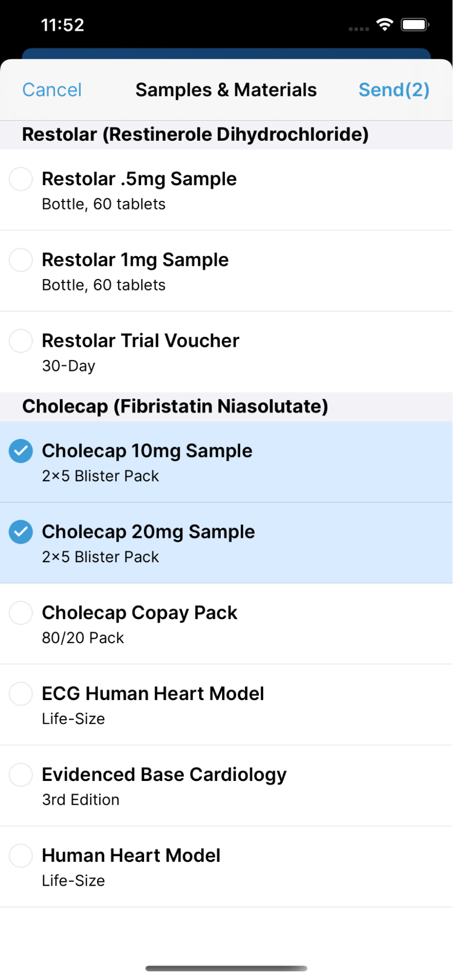The image size is (453, 980).
Task: Uncheck the Cholecap 20mg Sample checkmark
Action: click(21, 532)
